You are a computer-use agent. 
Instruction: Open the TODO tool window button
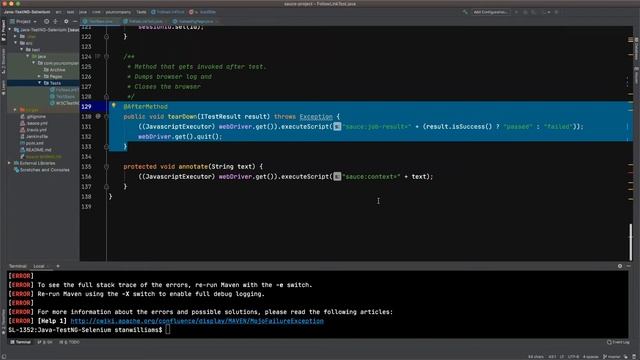[x=69, y=342]
